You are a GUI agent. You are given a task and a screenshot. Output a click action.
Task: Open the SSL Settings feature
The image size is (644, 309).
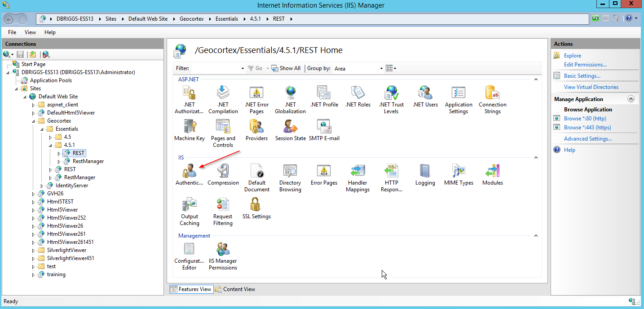pos(256,208)
